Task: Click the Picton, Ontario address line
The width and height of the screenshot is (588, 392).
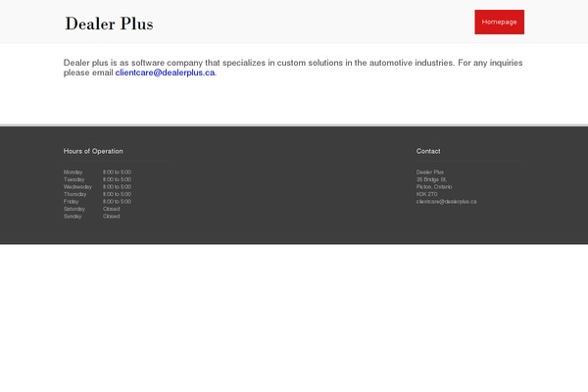Action: pos(434,187)
